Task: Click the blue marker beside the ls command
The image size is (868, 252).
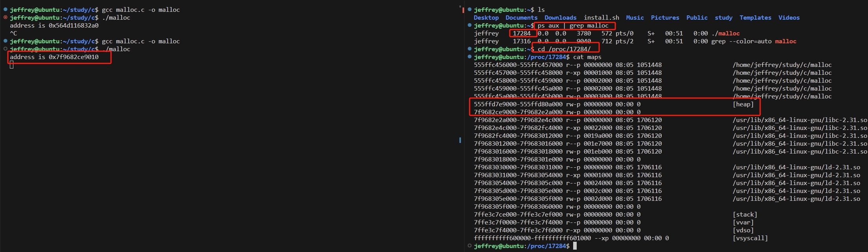Action: [x=469, y=9]
